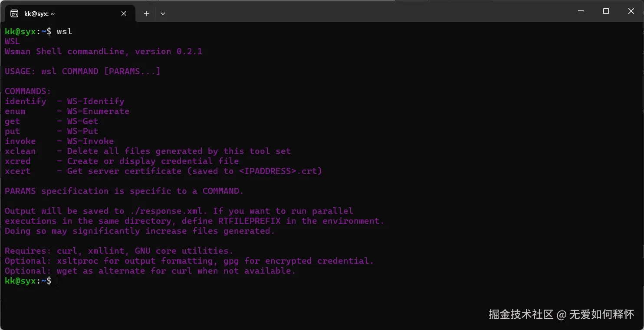Click the cursor at the last prompt
Image resolution: width=644 pixels, height=330 pixels.
tap(57, 281)
